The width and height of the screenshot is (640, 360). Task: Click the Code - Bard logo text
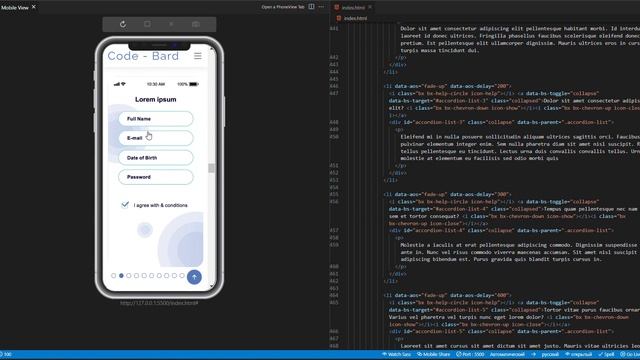pos(143,56)
